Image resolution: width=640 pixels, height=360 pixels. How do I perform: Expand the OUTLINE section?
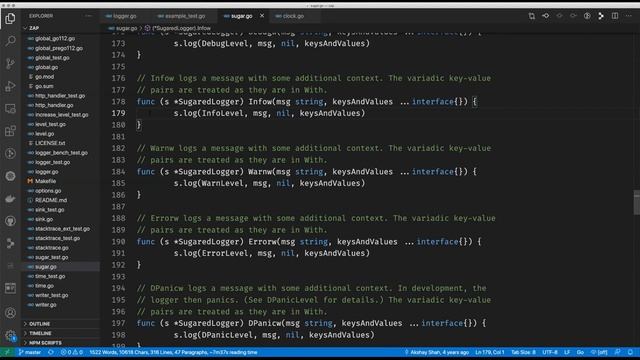[x=60, y=324]
